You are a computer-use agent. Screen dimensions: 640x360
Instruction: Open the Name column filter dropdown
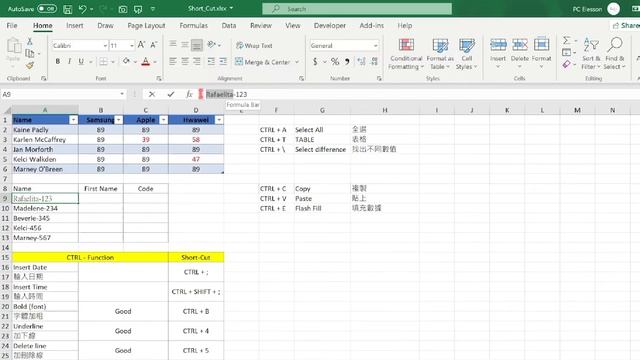73,120
